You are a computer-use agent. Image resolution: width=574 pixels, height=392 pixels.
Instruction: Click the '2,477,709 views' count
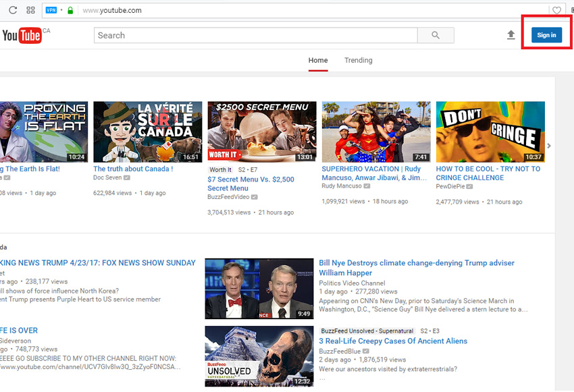tap(458, 202)
